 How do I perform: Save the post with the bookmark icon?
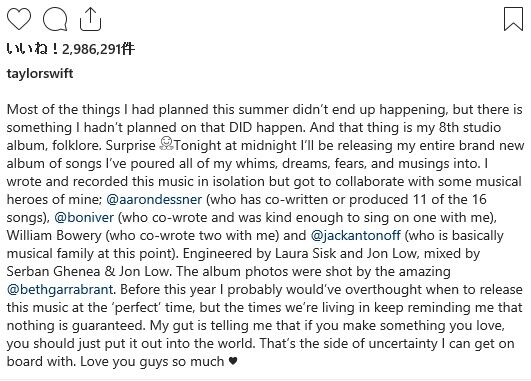pyautogui.click(x=513, y=19)
